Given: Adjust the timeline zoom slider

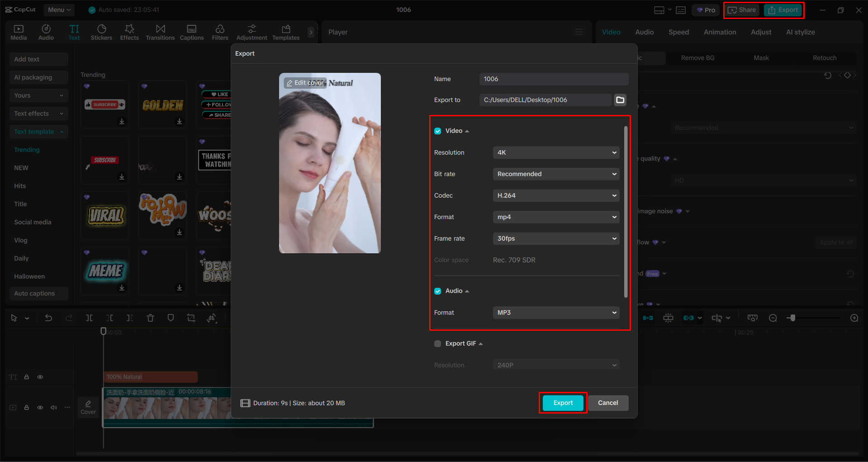Looking at the screenshot, I should (792, 318).
